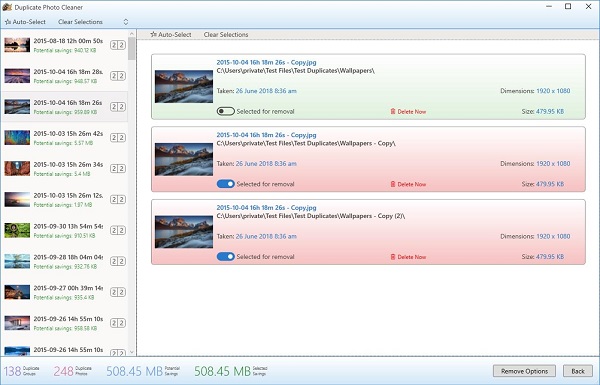Click thumbnail of 2015-09-30 green group
The width and height of the screenshot is (600, 385).
click(x=17, y=231)
